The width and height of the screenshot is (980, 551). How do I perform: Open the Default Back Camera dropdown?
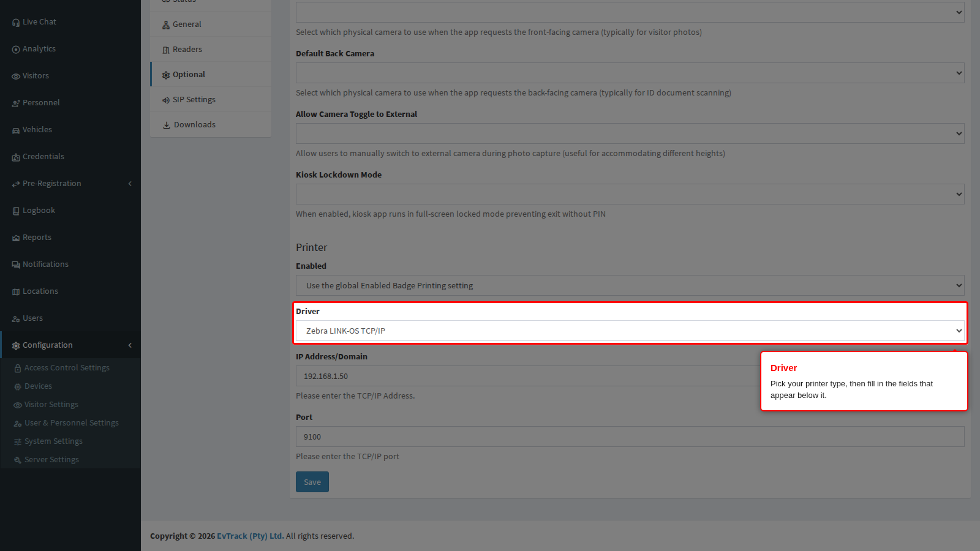coord(630,73)
